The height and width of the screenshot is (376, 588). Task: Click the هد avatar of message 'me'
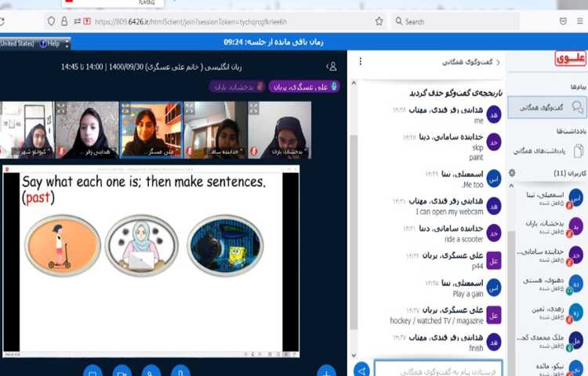click(494, 114)
